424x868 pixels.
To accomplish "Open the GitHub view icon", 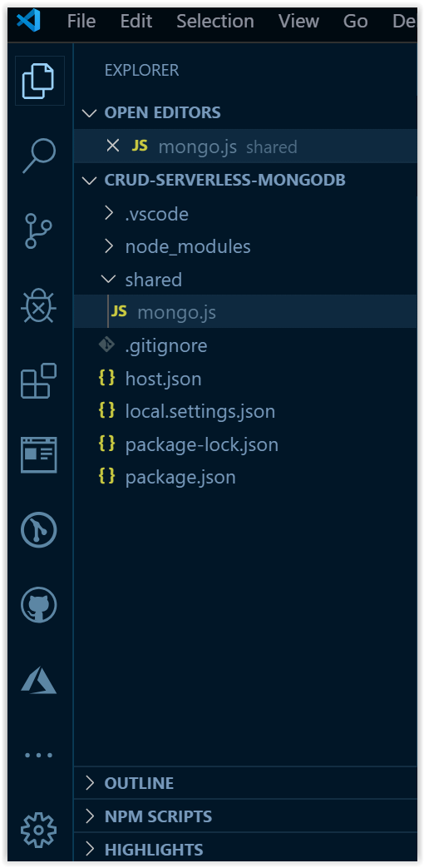I will pos(39,605).
